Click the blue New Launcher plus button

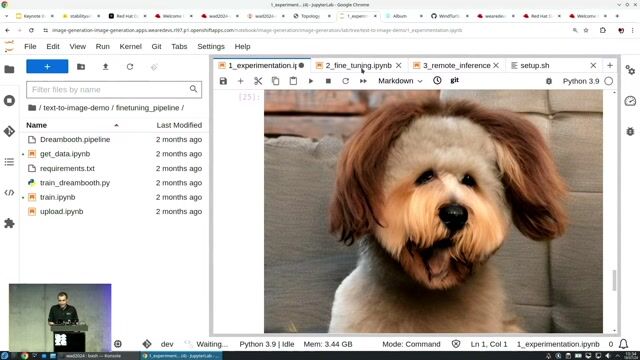pyautogui.click(x=47, y=67)
